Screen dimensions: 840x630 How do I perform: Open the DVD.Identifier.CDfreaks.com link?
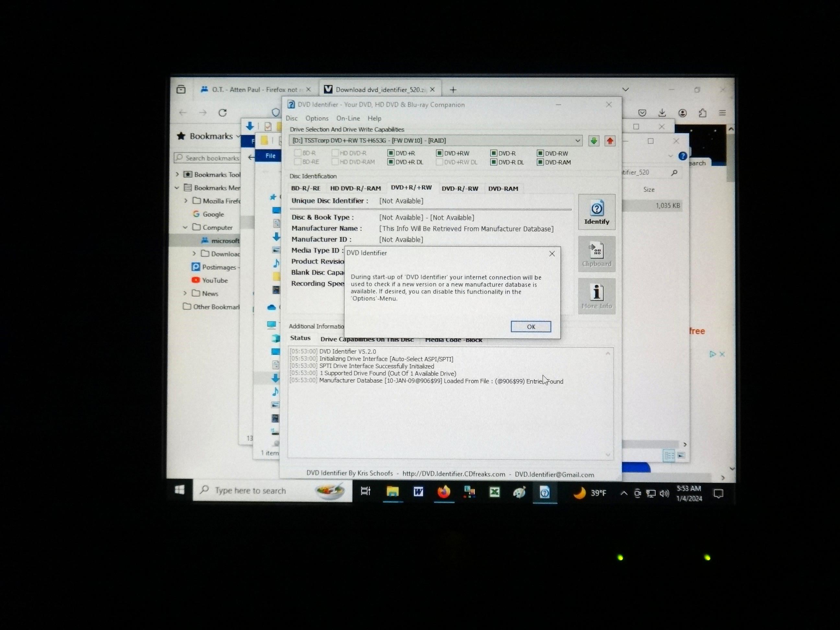[453, 474]
